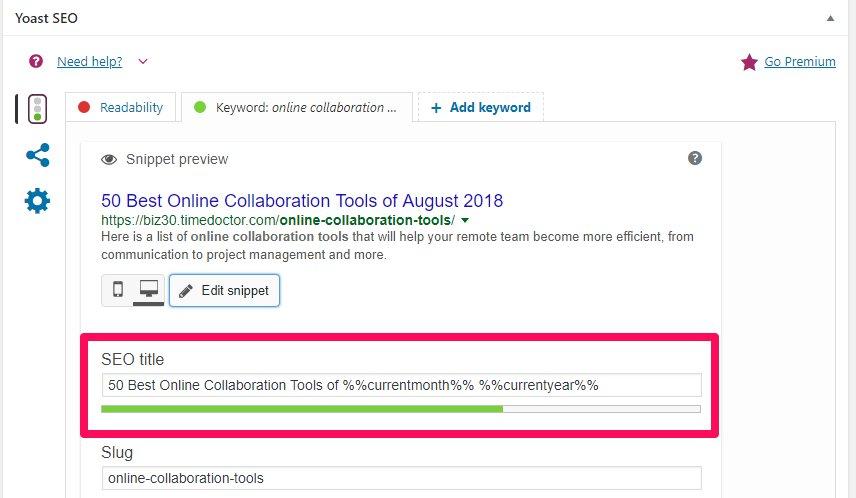Screen dimensions: 856x498
Task: Click the snippet URL dropdown arrow
Action: 465,221
